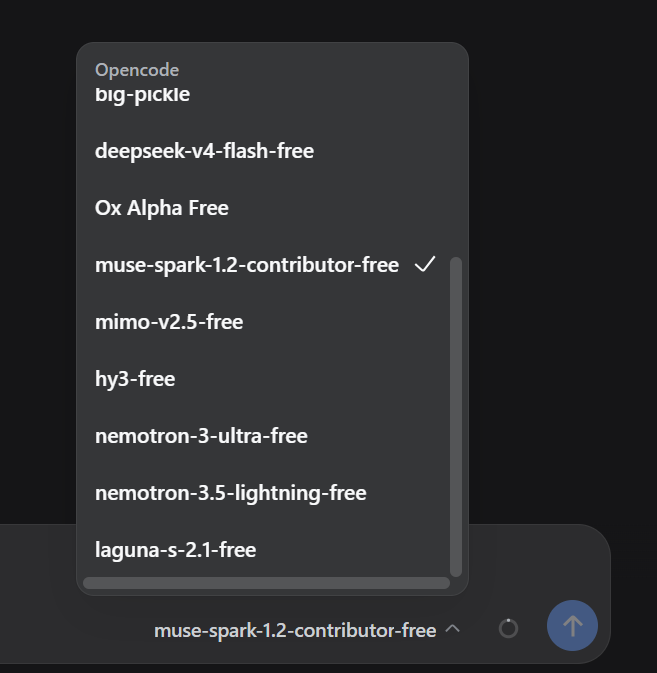Click the empty scrollbar track above the vertical thumb

click(456, 155)
